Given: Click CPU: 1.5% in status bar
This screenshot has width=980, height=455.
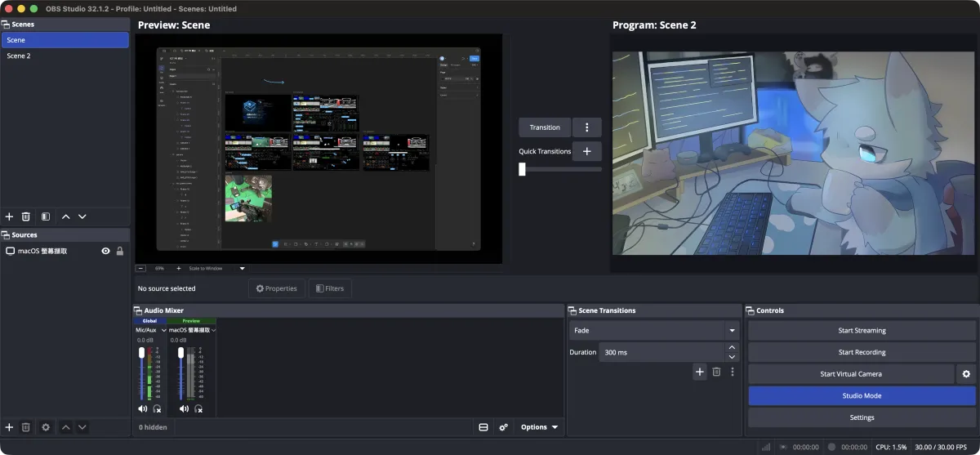Looking at the screenshot, I should (x=891, y=447).
